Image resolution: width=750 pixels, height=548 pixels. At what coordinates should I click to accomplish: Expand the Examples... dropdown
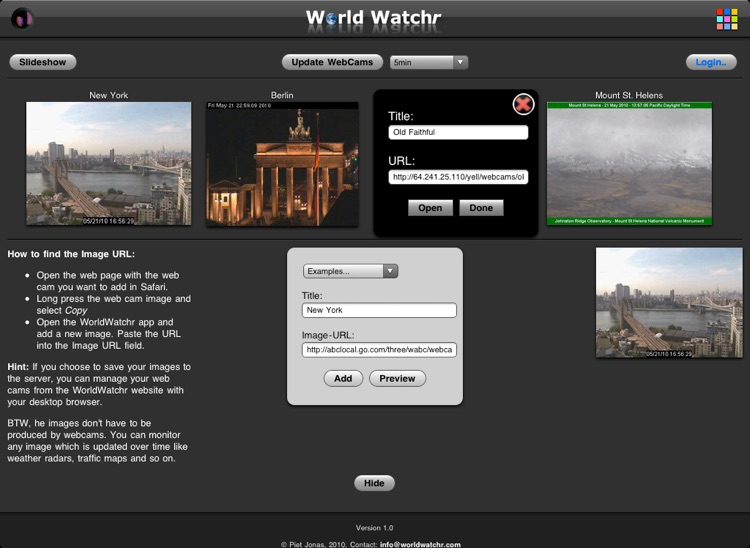click(x=351, y=271)
